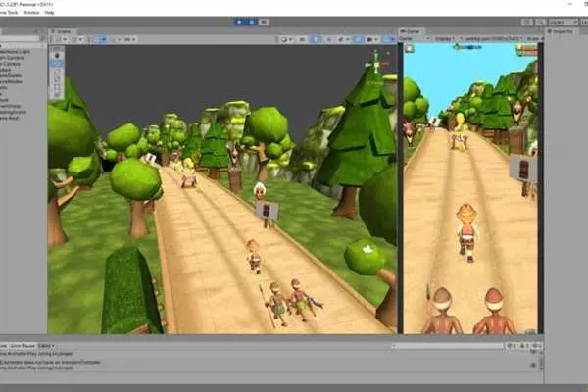588x392 pixels.
Task: Select the Move tool in Scene overlay
Action: [57, 64]
